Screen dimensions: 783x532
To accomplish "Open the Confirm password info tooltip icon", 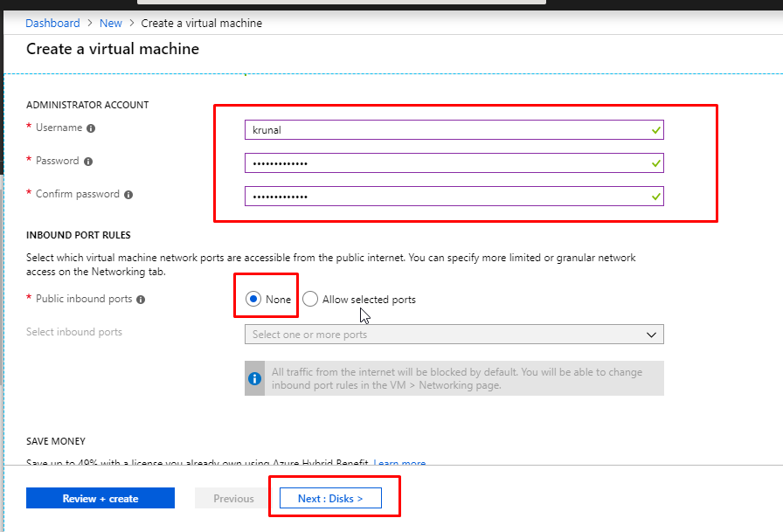I will [x=128, y=195].
